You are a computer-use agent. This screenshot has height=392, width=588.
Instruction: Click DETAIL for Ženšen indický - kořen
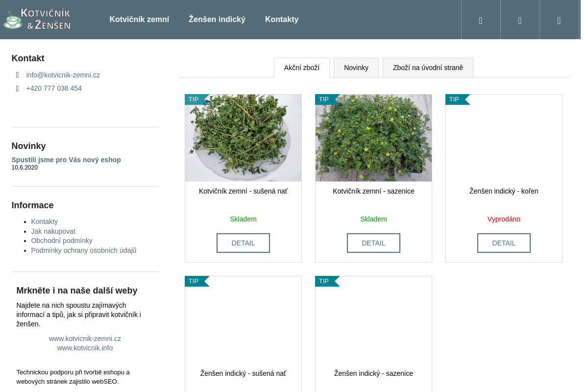[x=504, y=243]
